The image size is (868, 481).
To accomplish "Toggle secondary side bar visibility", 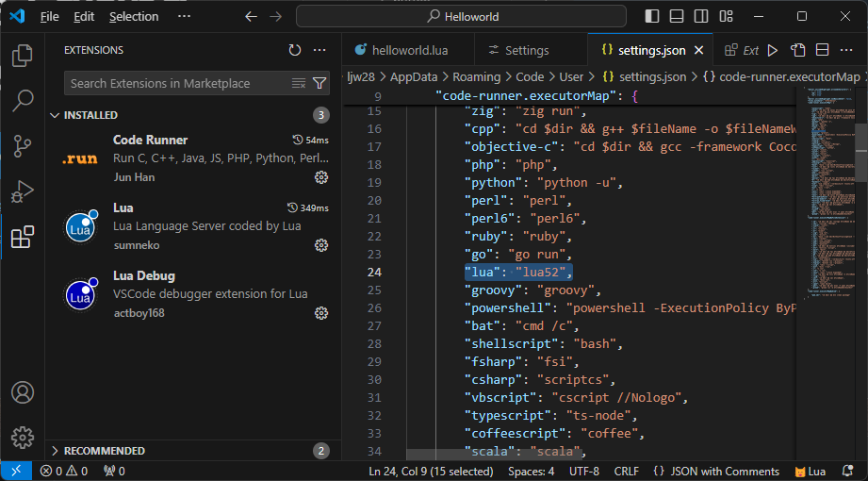I will coord(701,17).
